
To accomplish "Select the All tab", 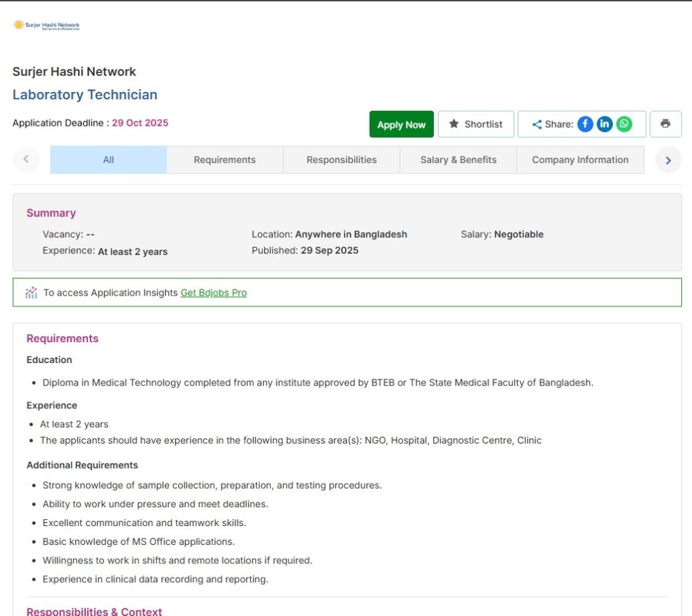I will (108, 160).
